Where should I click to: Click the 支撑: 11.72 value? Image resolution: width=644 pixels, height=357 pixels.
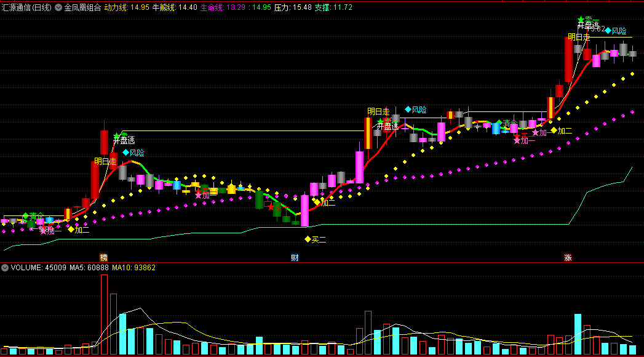pos(333,7)
